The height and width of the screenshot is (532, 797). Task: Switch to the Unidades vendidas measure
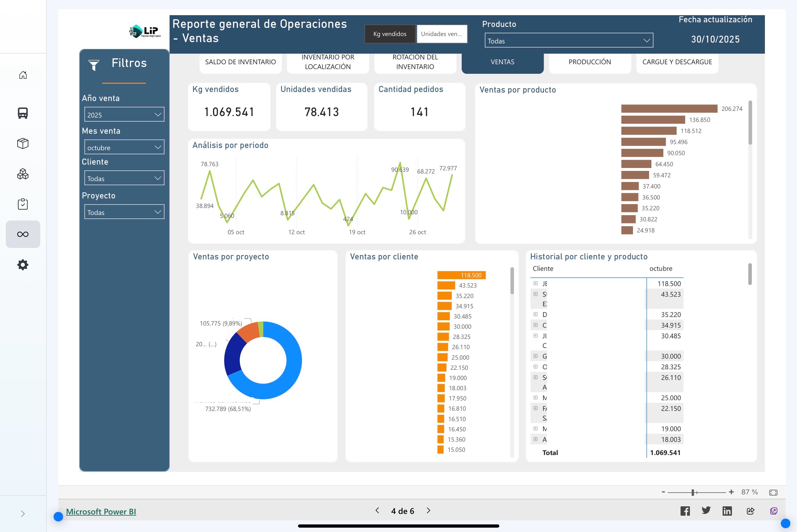pyautogui.click(x=442, y=34)
